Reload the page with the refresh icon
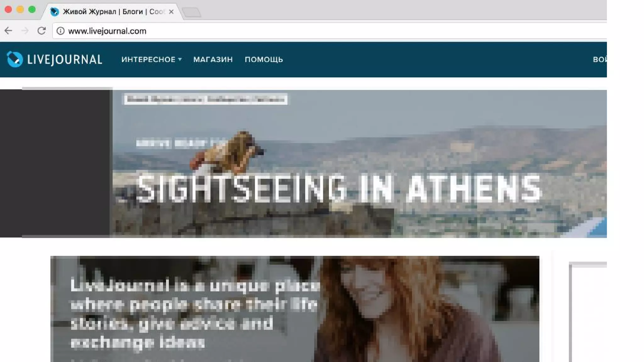The image size is (644, 362). point(42,31)
